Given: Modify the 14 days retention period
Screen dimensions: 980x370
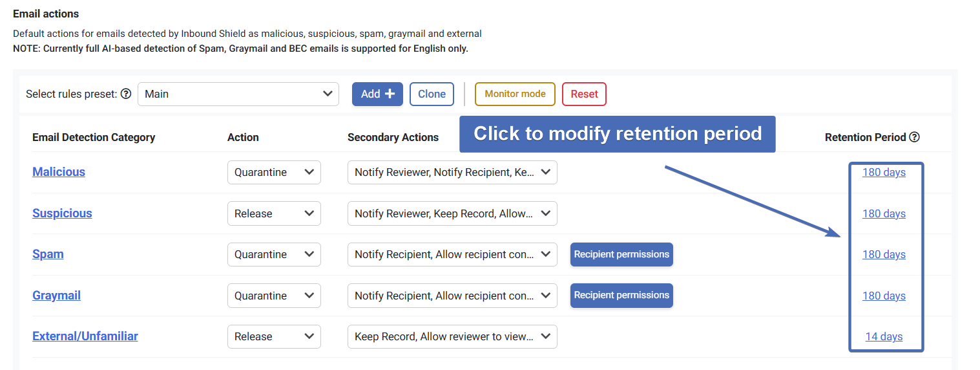Looking at the screenshot, I should [884, 336].
